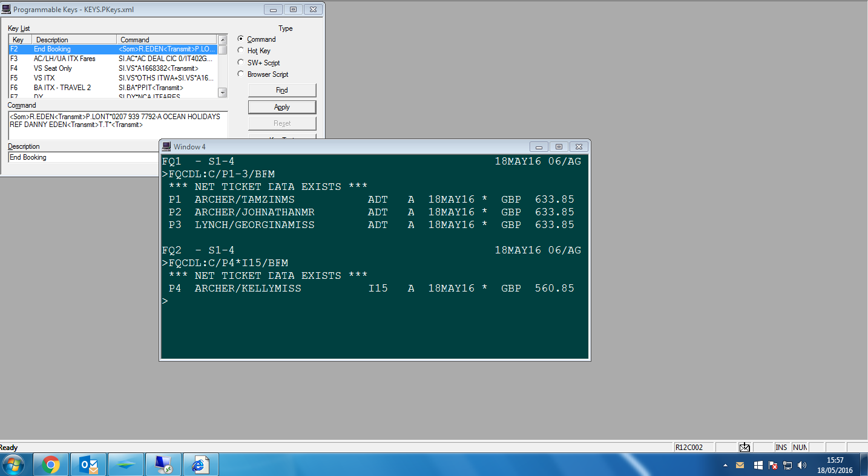Click the P1 ARCHER/TAMZINMS passenger line
868x476 pixels.
[371, 200]
